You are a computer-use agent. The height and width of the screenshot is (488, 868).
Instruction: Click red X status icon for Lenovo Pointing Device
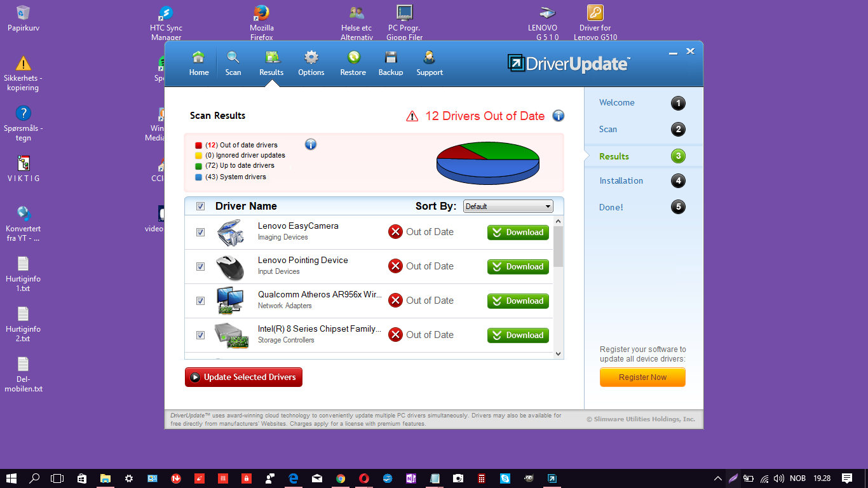click(x=395, y=266)
